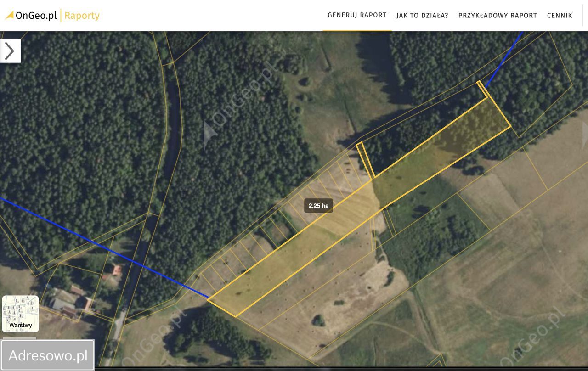The image size is (588, 371).
Task: Select the GENERUJ RAPORT menu item
Action: coord(357,15)
